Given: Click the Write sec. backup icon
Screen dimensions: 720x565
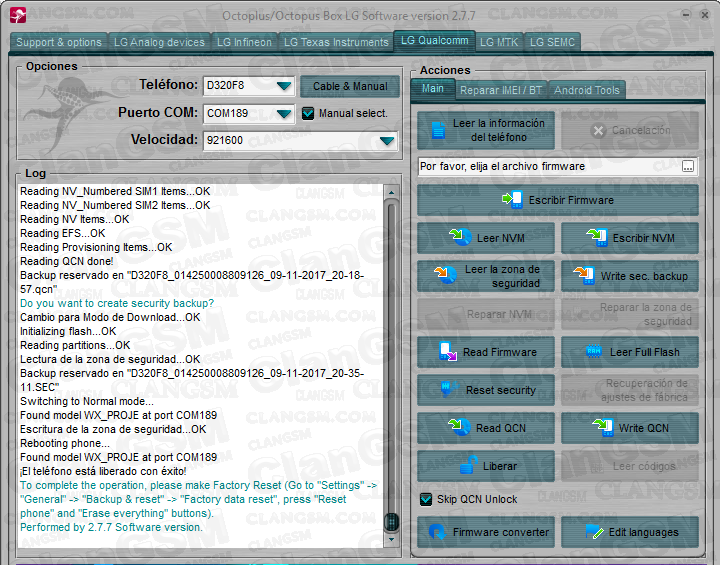Looking at the screenshot, I should [584, 275].
